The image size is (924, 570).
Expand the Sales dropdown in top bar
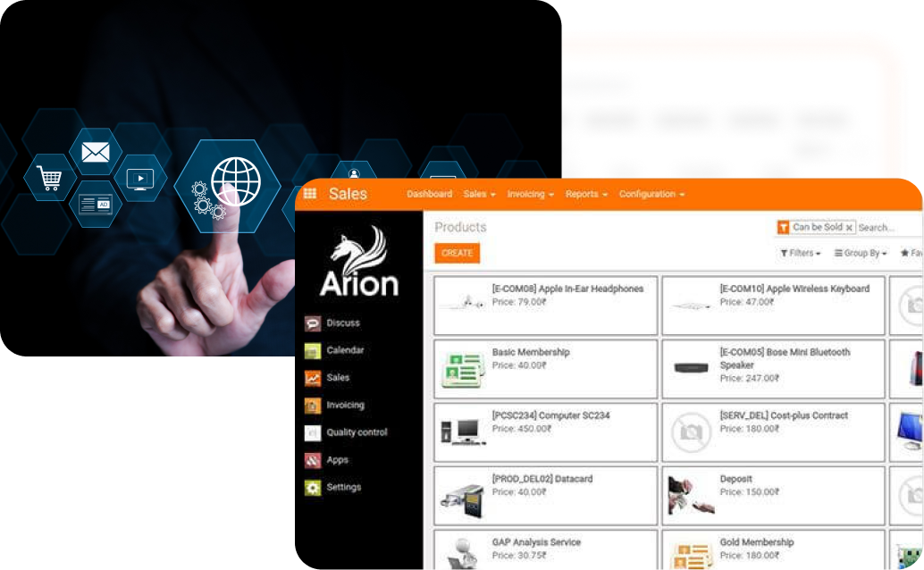(x=479, y=194)
